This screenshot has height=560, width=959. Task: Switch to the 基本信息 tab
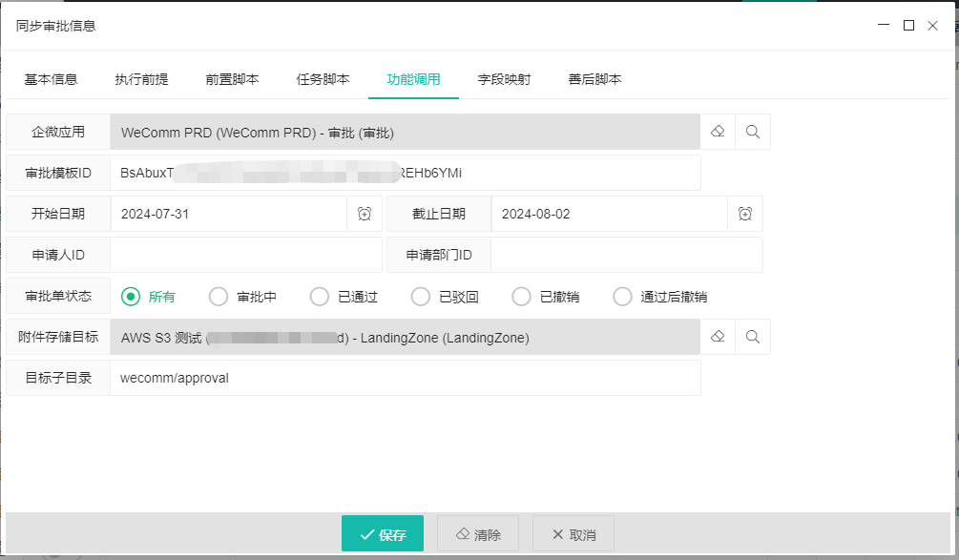(51, 79)
